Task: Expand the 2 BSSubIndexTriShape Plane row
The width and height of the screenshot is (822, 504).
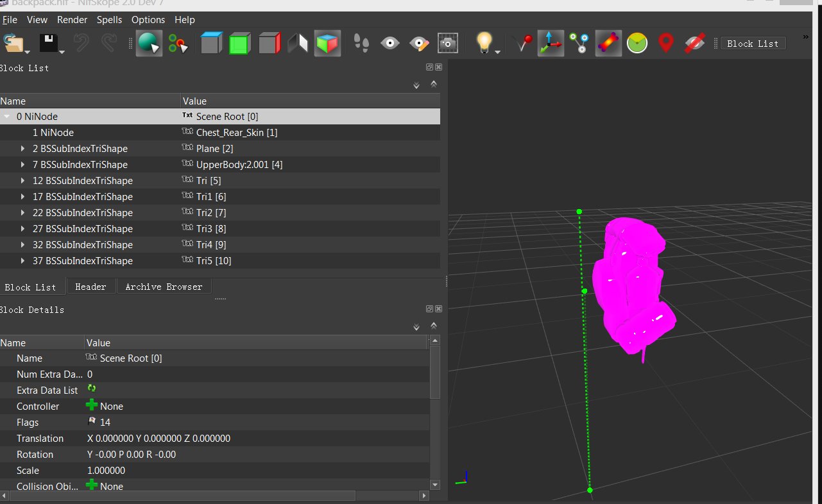Action: 23,149
